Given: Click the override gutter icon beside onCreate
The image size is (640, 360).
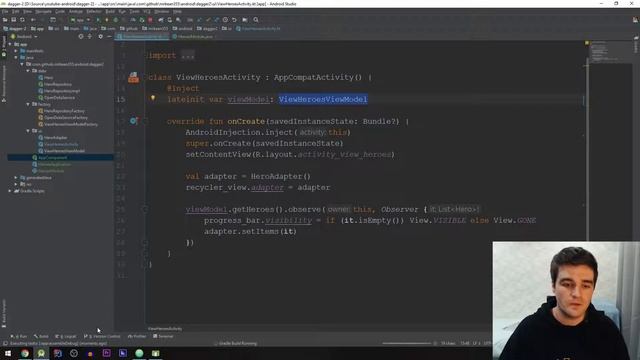Looking at the screenshot, I should click(133, 121).
